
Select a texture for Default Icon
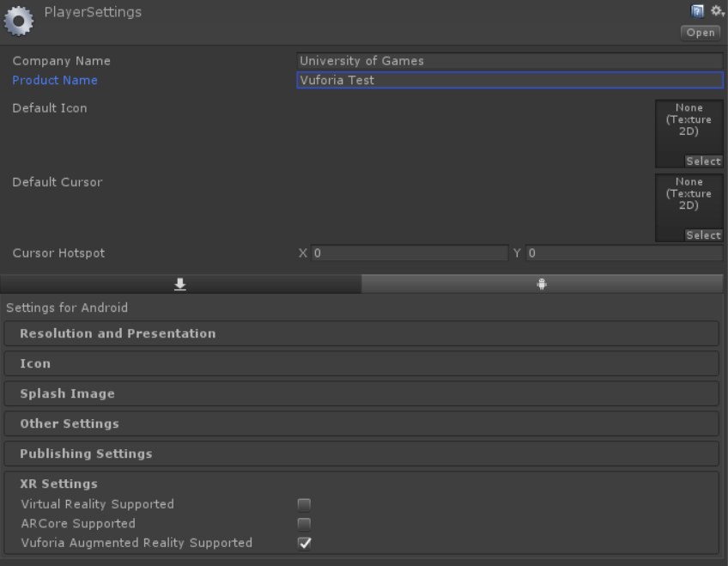point(703,161)
